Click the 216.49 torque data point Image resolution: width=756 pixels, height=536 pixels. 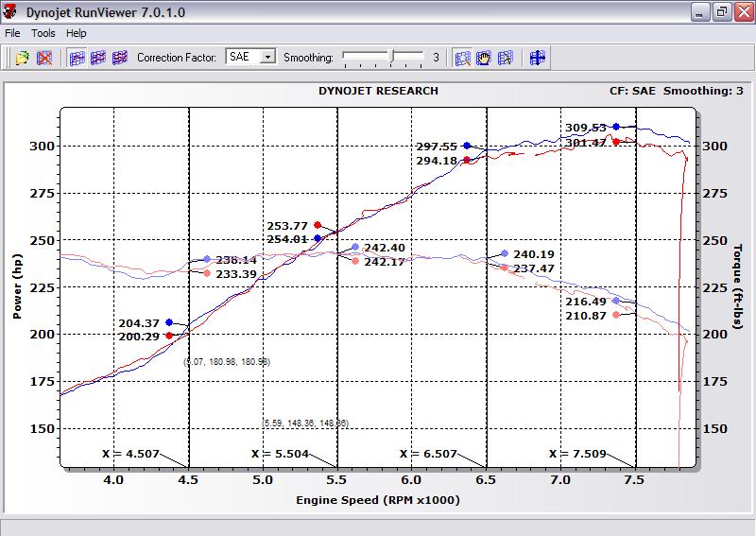point(616,301)
